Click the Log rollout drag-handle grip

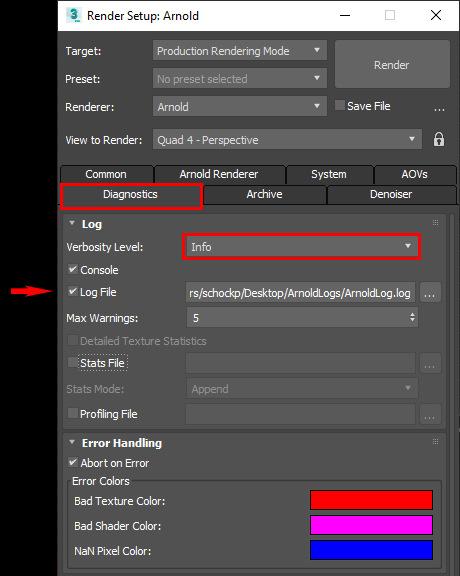pyautogui.click(x=435, y=223)
